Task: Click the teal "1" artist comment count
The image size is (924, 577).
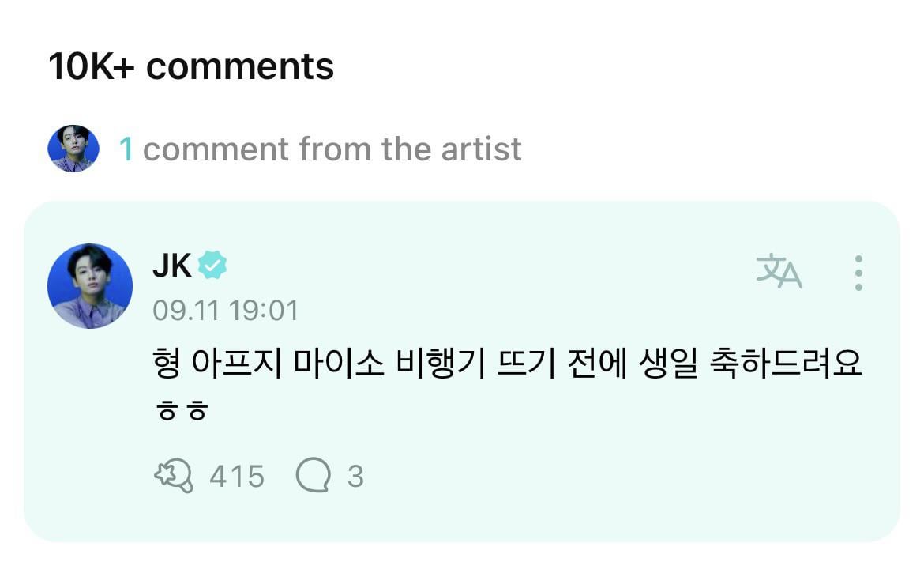Action: click(x=126, y=149)
